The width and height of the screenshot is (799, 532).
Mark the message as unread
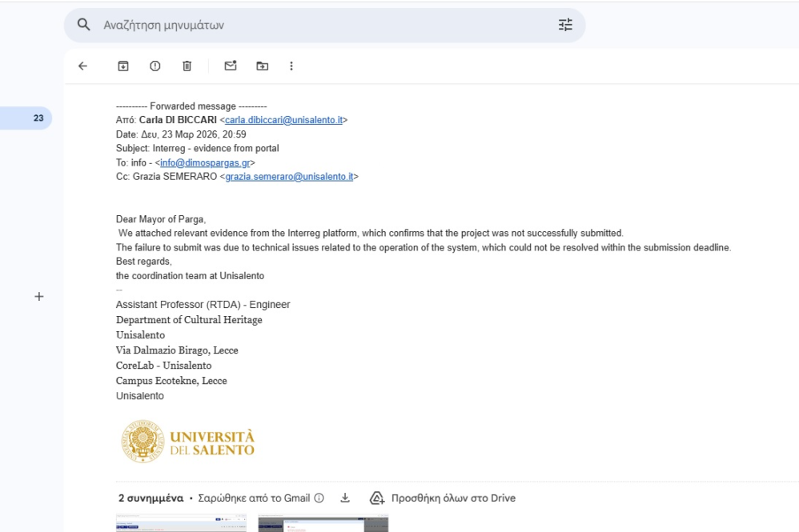(x=231, y=66)
